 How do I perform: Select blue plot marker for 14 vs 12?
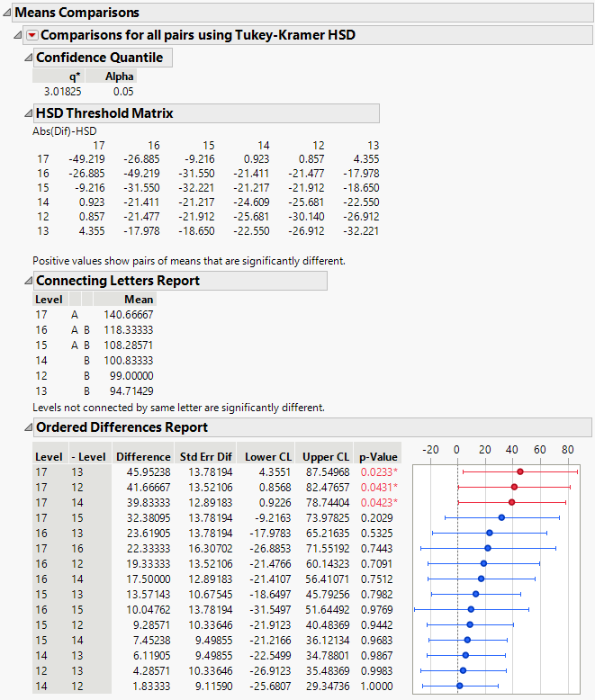tap(459, 686)
